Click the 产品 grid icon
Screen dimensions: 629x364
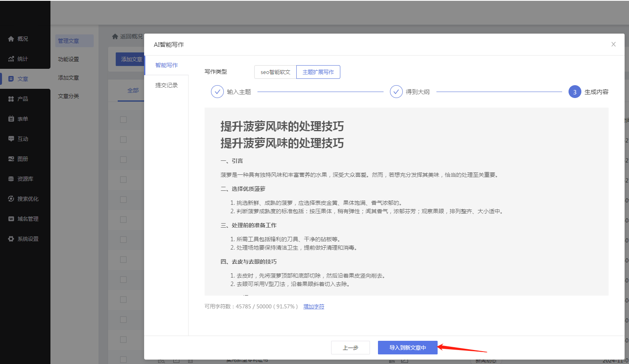pyautogui.click(x=11, y=99)
